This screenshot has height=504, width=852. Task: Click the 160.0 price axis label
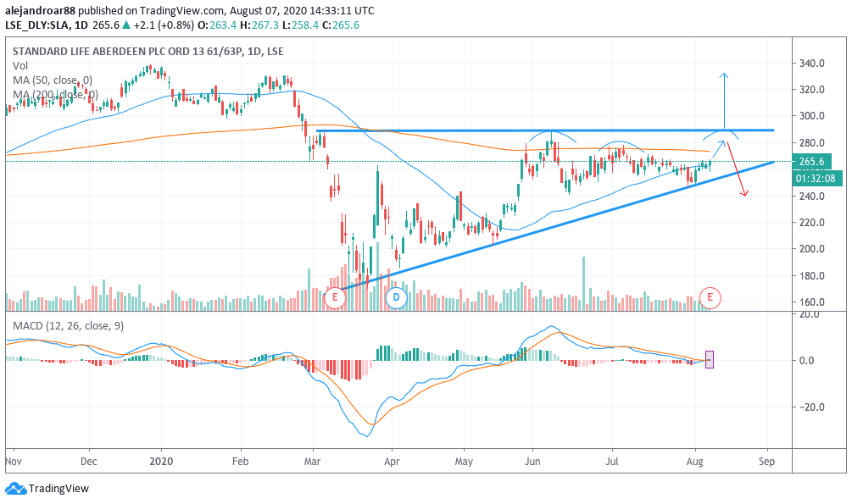point(811,302)
